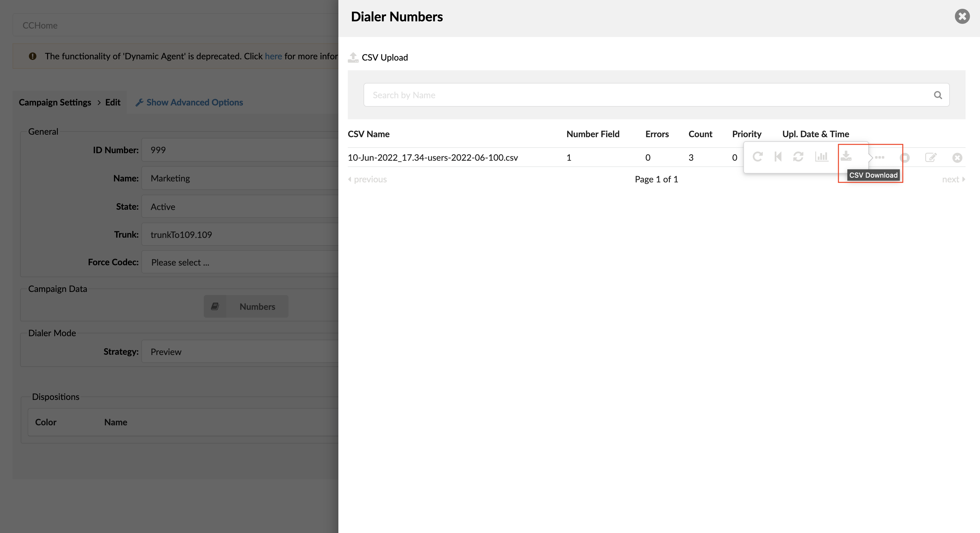Click the 10-Jun-2022 CSV filename row
The image size is (980, 533).
(433, 156)
